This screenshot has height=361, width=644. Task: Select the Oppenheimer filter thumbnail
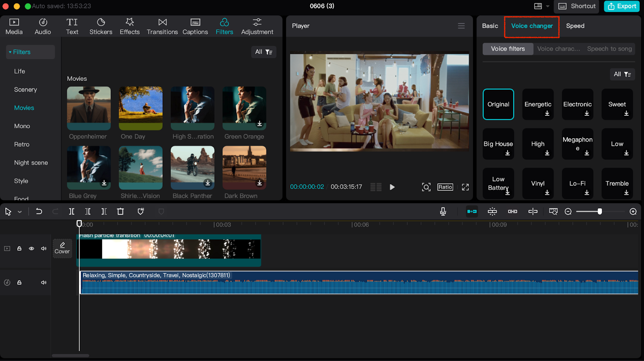[x=89, y=108]
